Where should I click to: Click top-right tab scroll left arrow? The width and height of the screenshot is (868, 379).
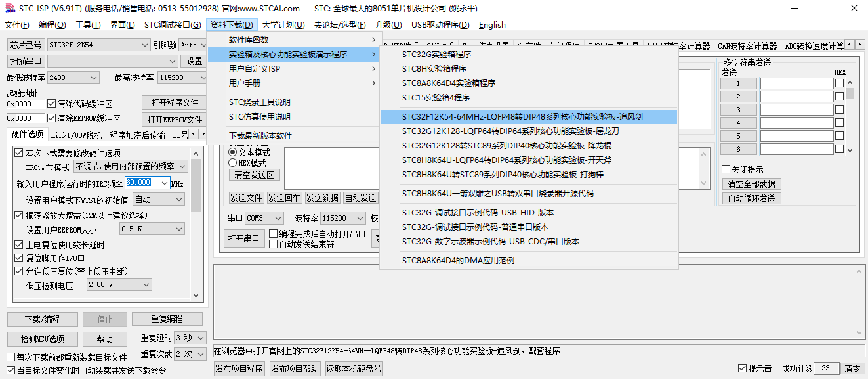click(x=850, y=44)
